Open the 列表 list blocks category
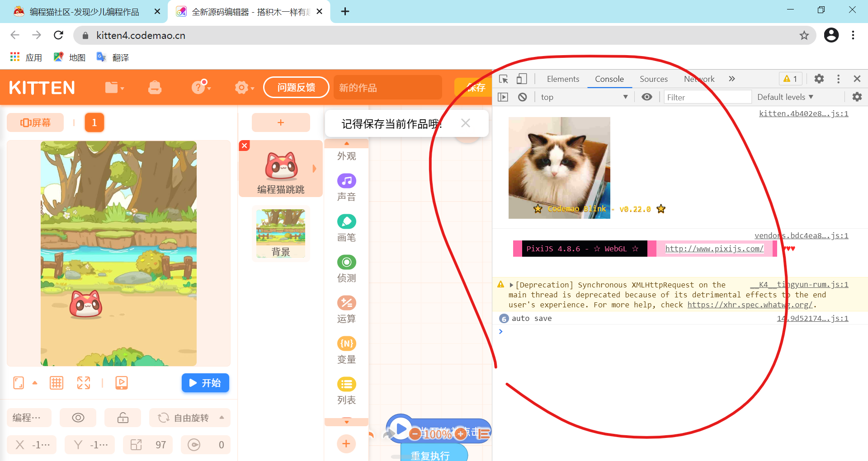 pos(347,390)
